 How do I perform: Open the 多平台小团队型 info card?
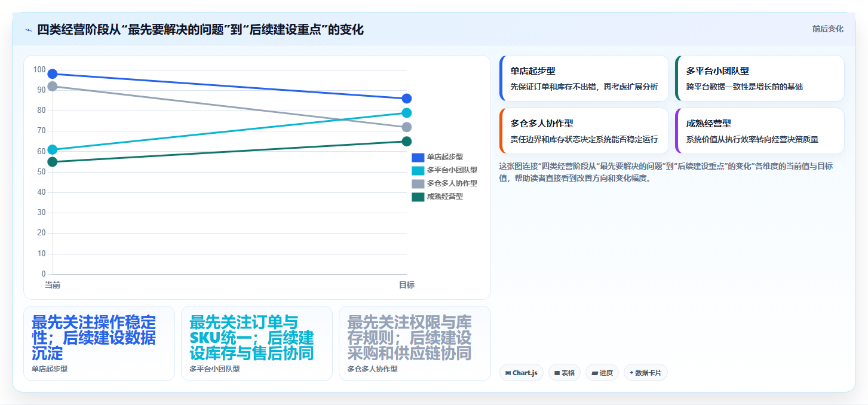coord(760,78)
